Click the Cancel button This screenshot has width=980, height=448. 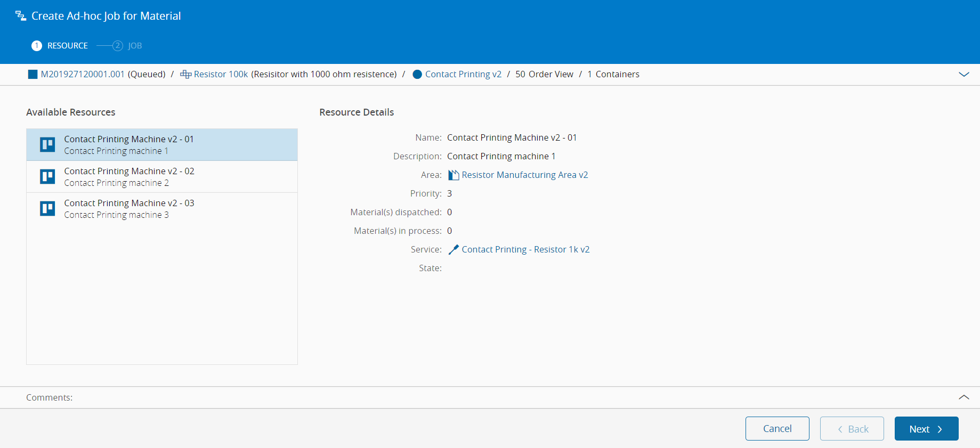pos(777,429)
